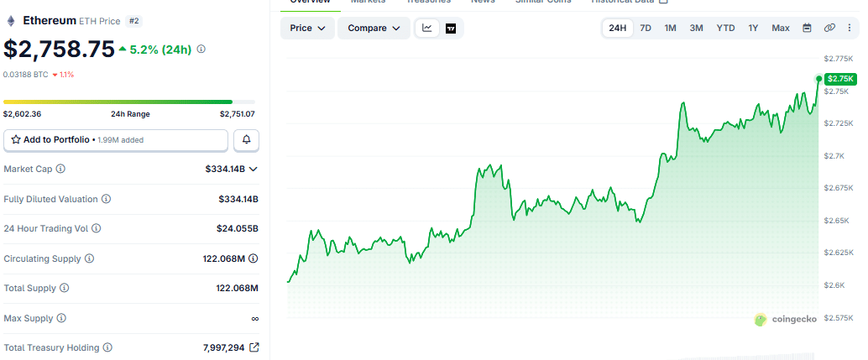
Task: Expand Market Cap chevron next to $334.14B
Action: click(x=254, y=170)
